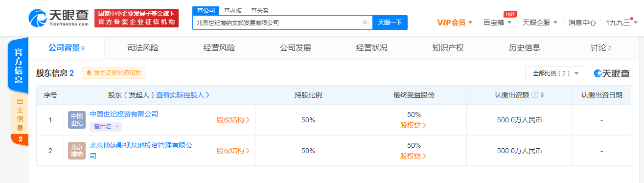Open 北京博纳影视基地投资管理有限公司 link

click(141, 151)
